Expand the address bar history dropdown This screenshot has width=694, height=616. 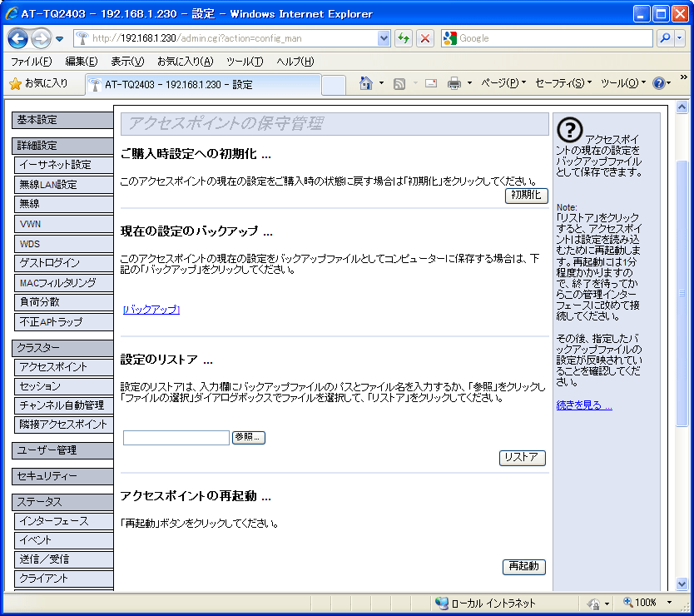384,38
